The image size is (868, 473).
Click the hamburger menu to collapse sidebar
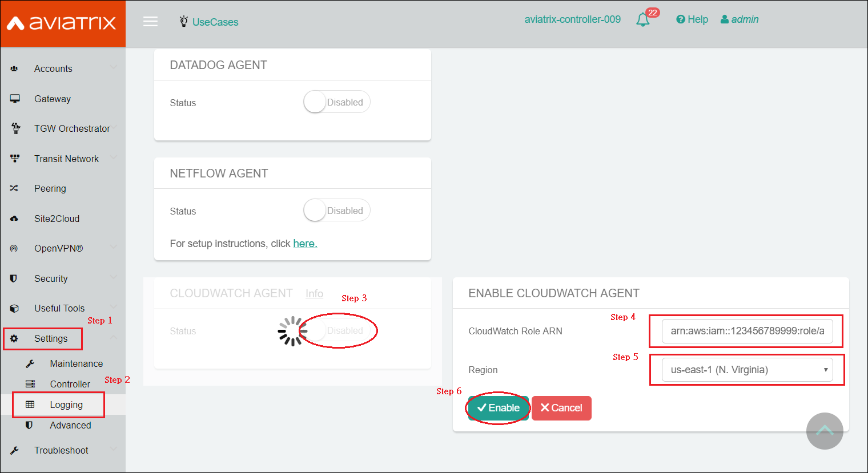pyautogui.click(x=150, y=21)
